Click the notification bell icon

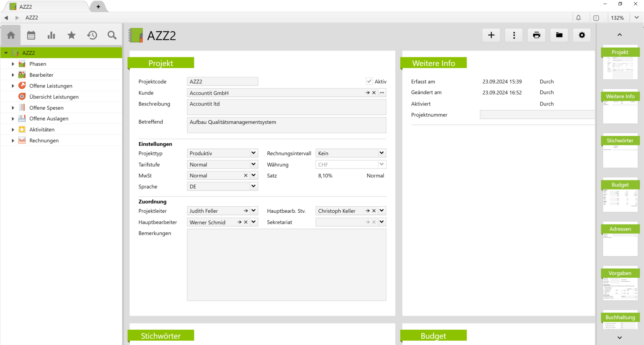pos(579,18)
